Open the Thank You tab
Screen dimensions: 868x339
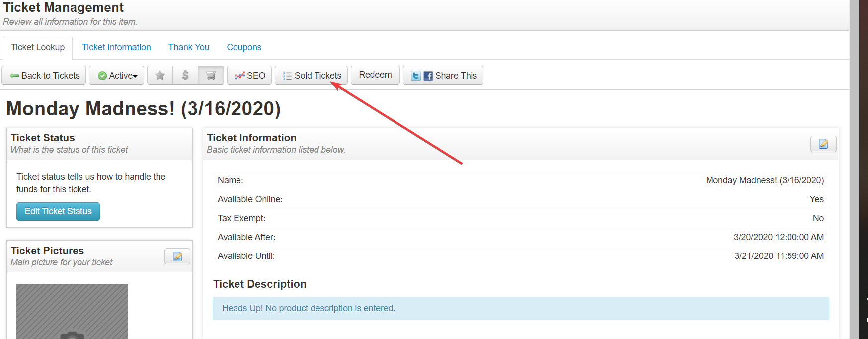point(189,47)
